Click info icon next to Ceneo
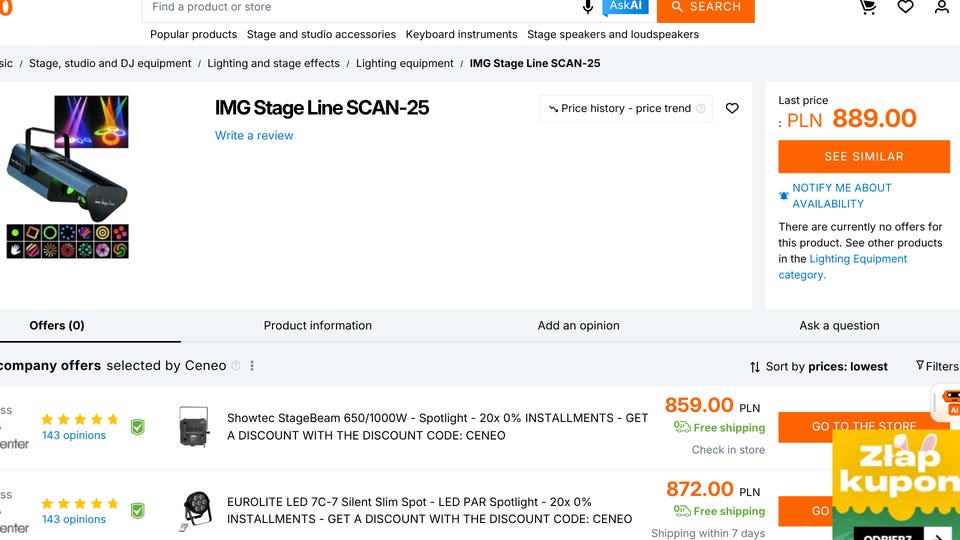The width and height of the screenshot is (960, 540). tap(236, 366)
